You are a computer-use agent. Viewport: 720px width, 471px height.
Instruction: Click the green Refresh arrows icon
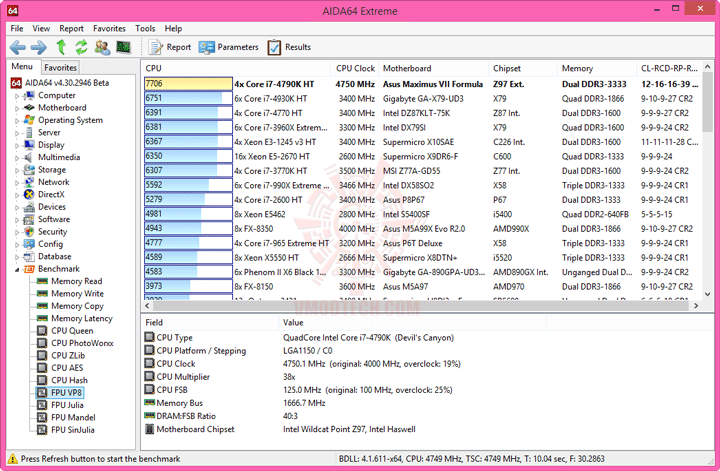(81, 47)
